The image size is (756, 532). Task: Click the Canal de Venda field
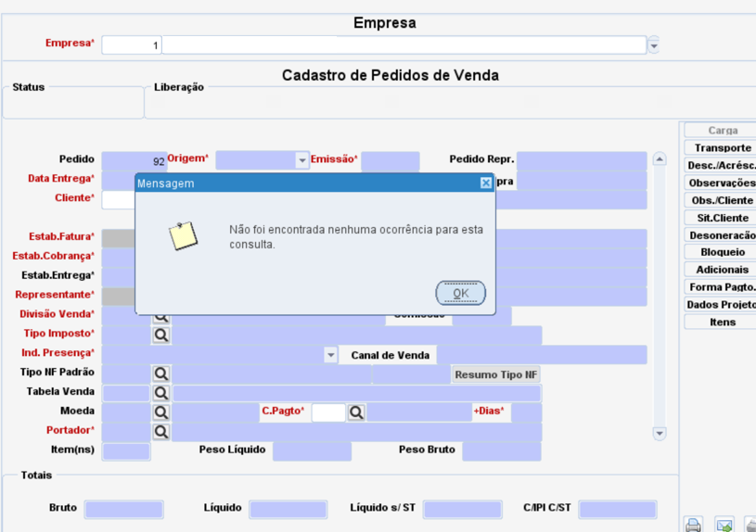pyautogui.click(x=542, y=355)
